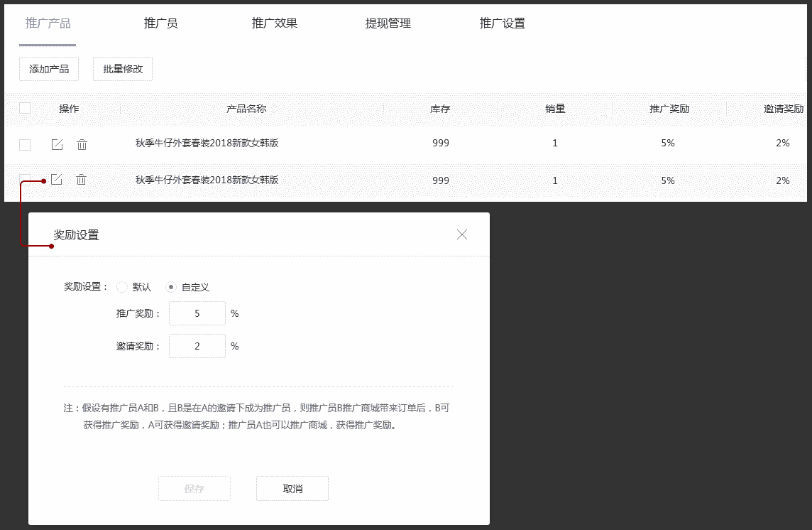This screenshot has height=530, width=812.
Task: Click the sort icon beside 产品名称 header
Action: coord(274,109)
